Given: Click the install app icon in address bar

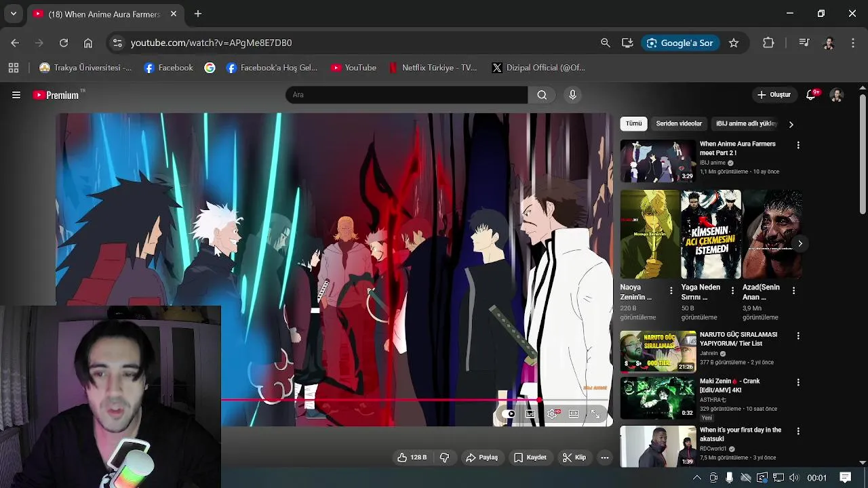Looking at the screenshot, I should click(627, 43).
